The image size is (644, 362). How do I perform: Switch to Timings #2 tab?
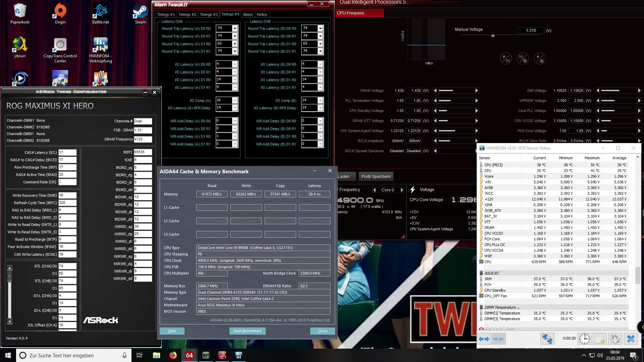[187, 14]
